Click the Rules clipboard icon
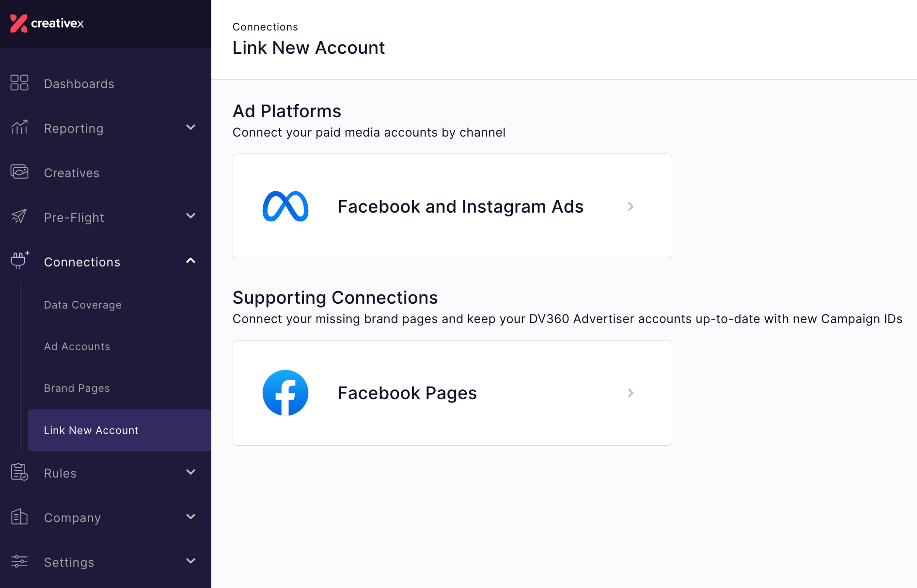Viewport: 917px width, 588px height. pyautogui.click(x=19, y=472)
